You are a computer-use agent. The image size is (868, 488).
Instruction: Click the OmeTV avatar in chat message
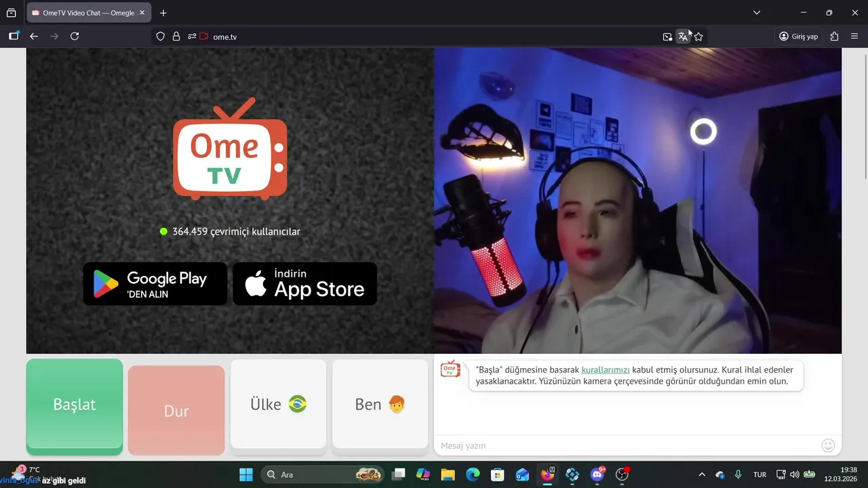pyautogui.click(x=450, y=369)
